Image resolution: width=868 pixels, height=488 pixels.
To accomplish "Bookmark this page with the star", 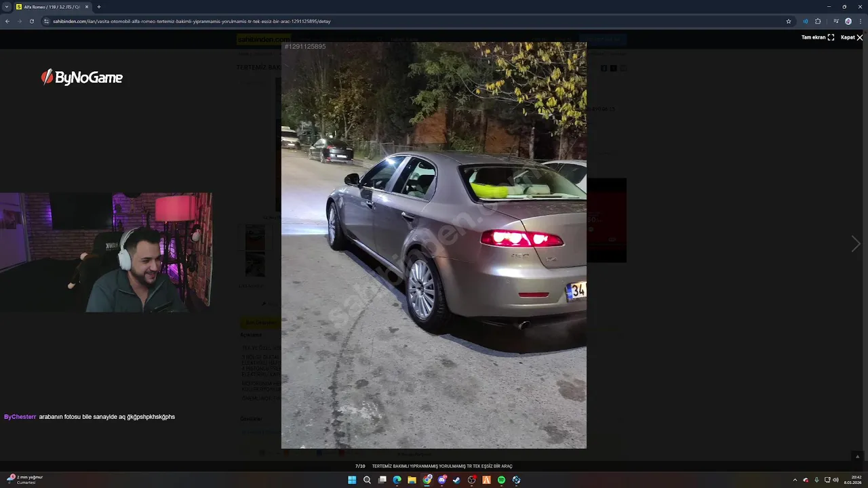I will point(789,21).
